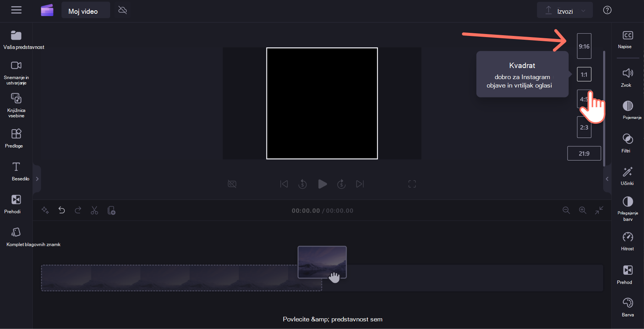Click the duplicate clip icon
The width and height of the screenshot is (644, 329).
click(111, 210)
